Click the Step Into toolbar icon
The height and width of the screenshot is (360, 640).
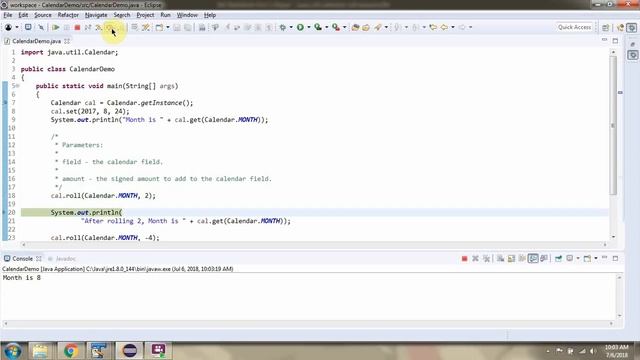click(98, 27)
